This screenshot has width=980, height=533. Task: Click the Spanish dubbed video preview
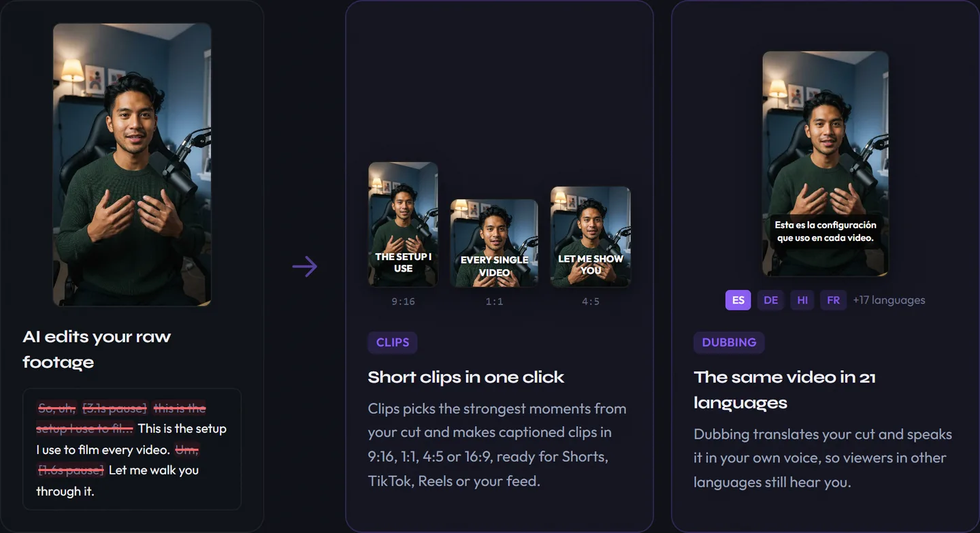coord(826,163)
